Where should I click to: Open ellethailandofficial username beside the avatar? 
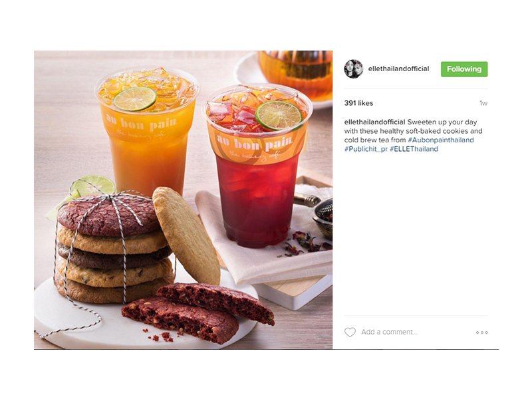point(398,68)
